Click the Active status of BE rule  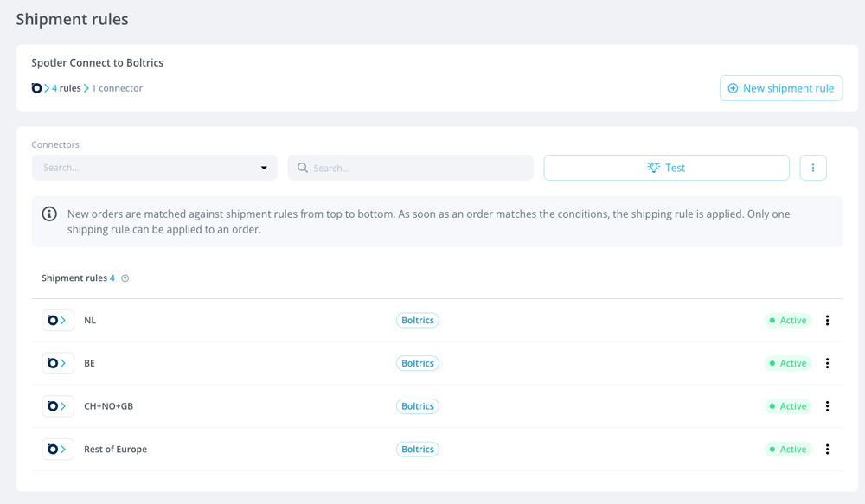788,363
